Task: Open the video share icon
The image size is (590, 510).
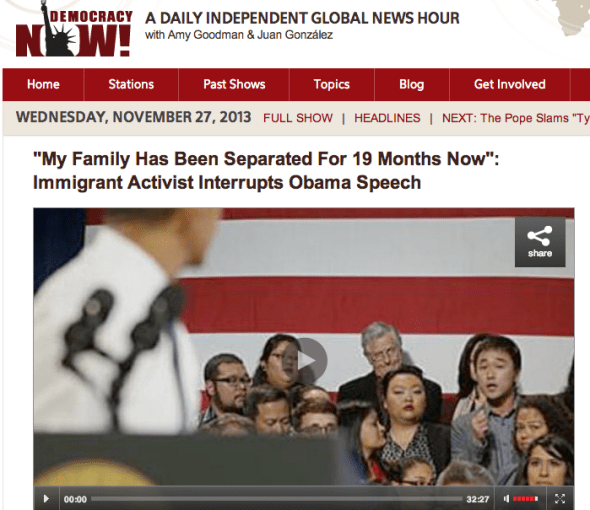Action: 540,242
